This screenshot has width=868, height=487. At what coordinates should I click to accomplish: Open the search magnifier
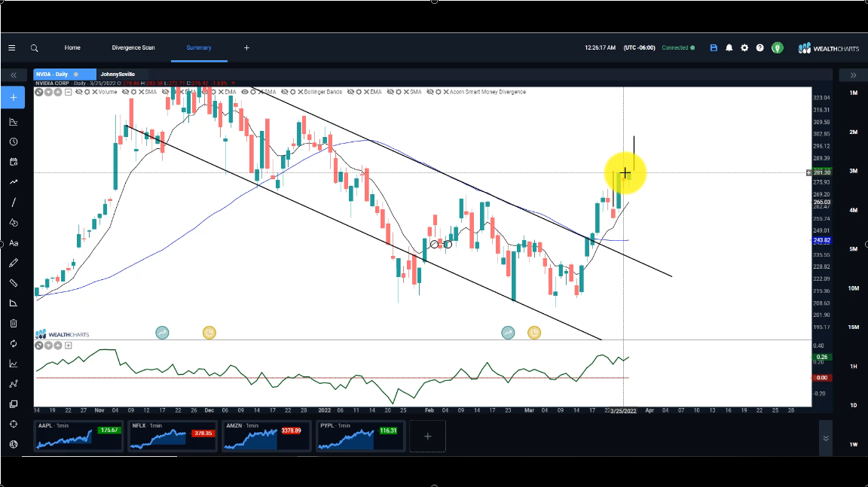35,48
